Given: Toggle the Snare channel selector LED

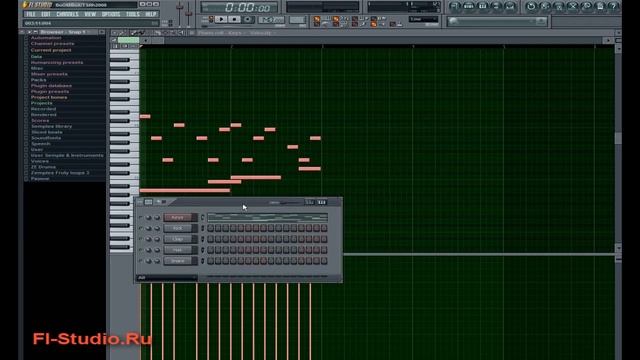Looking at the screenshot, I should (x=202, y=261).
